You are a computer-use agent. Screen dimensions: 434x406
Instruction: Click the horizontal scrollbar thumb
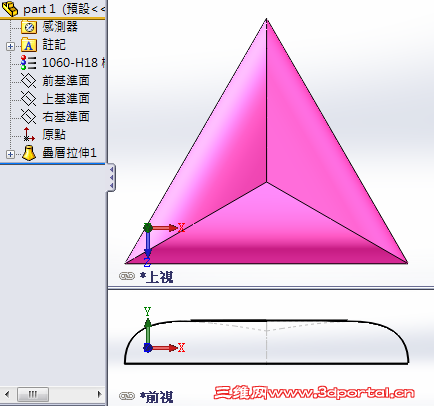point(33,395)
